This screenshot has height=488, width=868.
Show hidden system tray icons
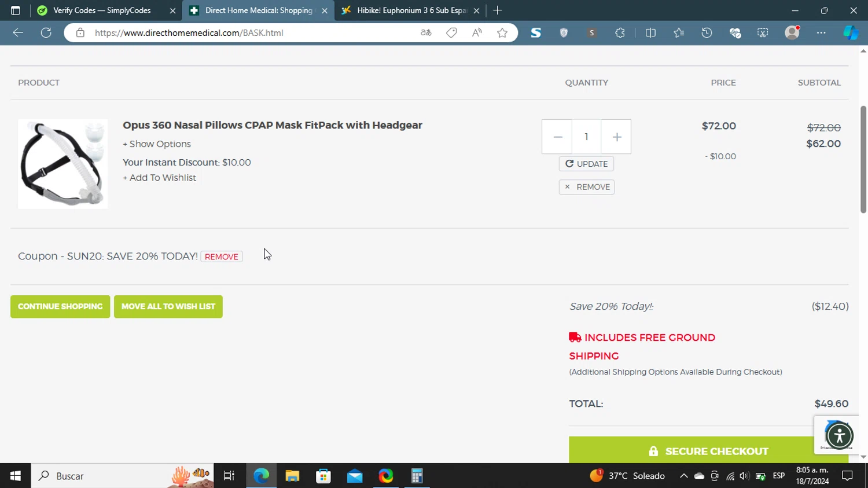pyautogui.click(x=683, y=476)
